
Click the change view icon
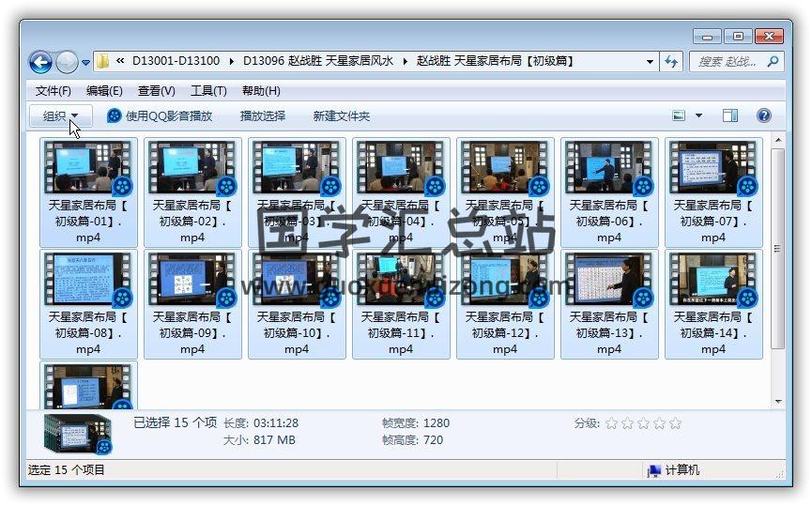pyautogui.click(x=679, y=115)
